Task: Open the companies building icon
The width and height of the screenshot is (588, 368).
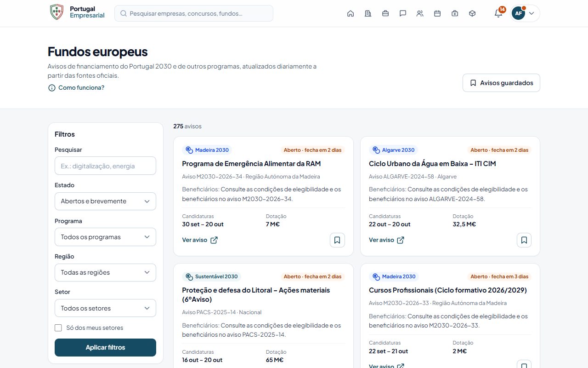Action: 368,13
